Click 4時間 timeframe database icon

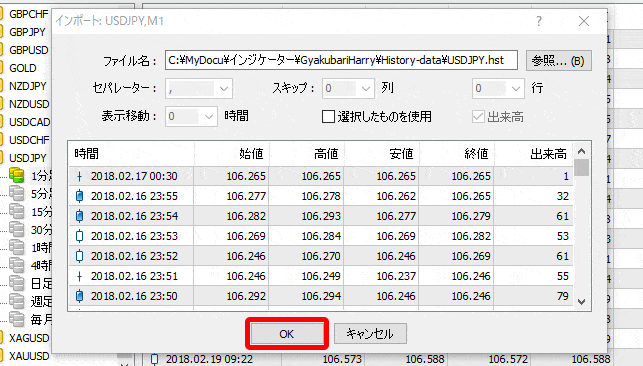[17, 265]
